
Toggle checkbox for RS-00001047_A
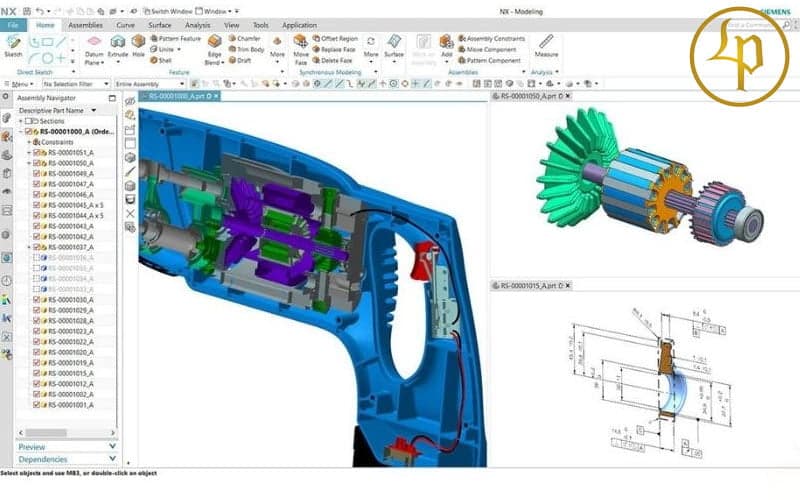coord(37,184)
